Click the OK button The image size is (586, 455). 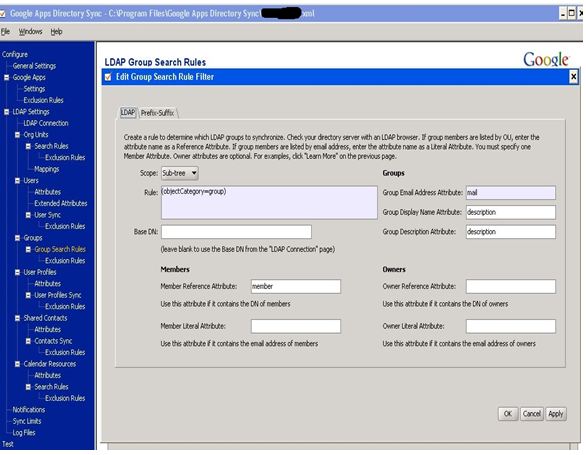[x=508, y=414]
